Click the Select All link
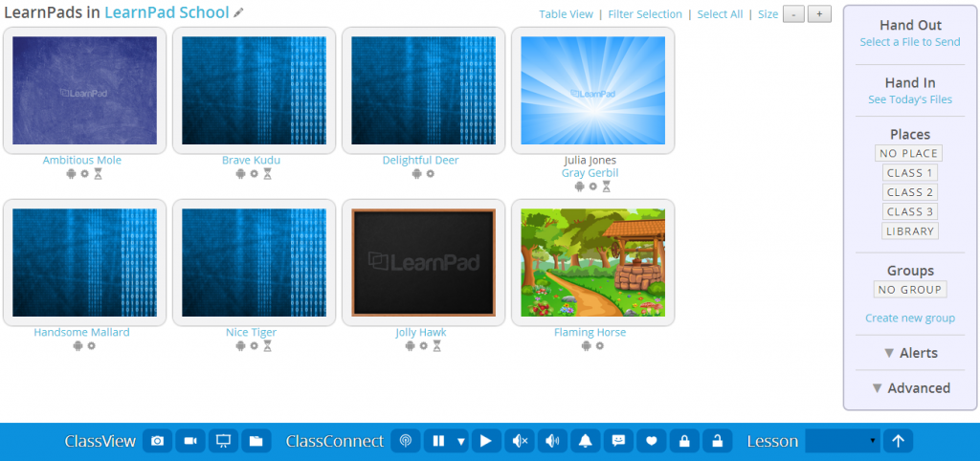The image size is (980, 461). point(720,14)
